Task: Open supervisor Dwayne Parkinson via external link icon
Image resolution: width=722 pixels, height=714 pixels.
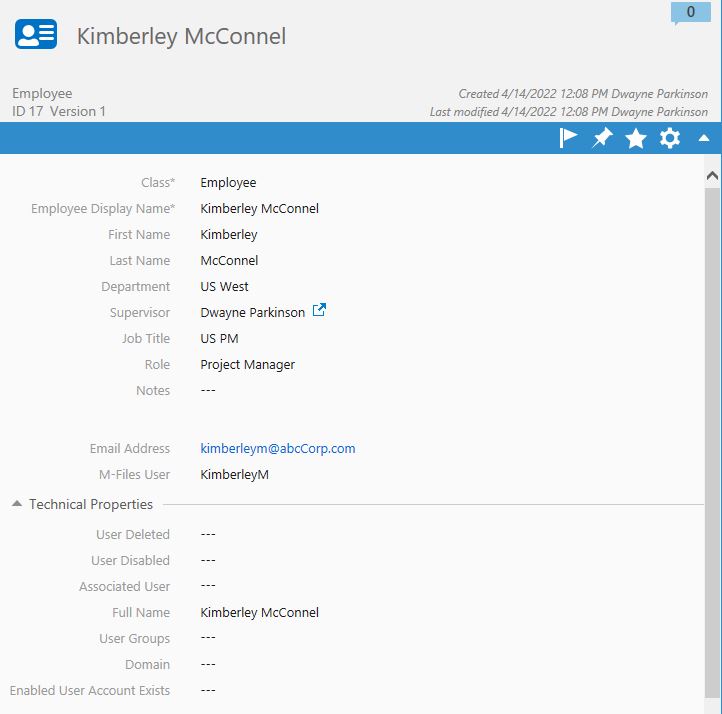Action: point(319,311)
